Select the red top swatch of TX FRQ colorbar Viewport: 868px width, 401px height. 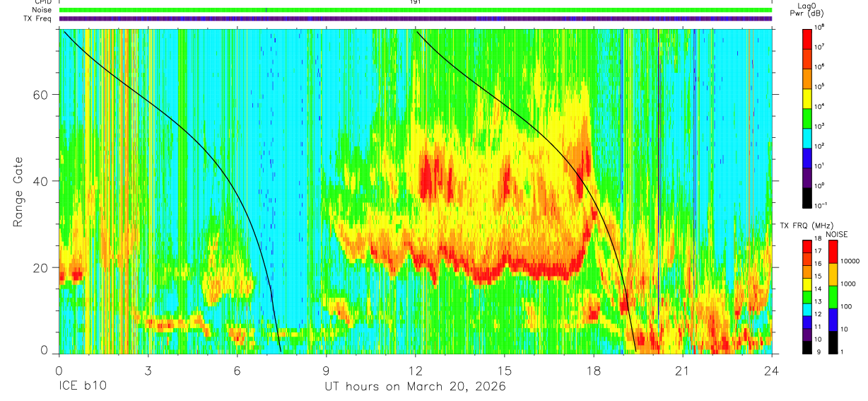pyautogui.click(x=807, y=246)
